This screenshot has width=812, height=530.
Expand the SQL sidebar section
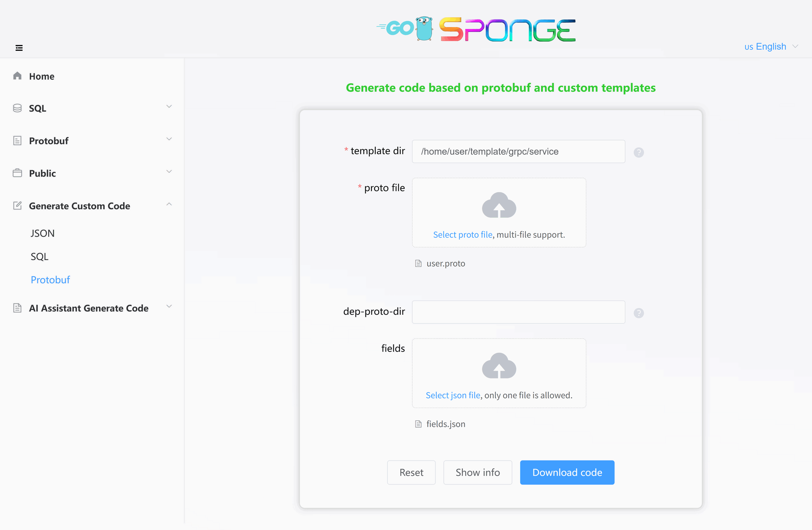pyautogui.click(x=92, y=108)
